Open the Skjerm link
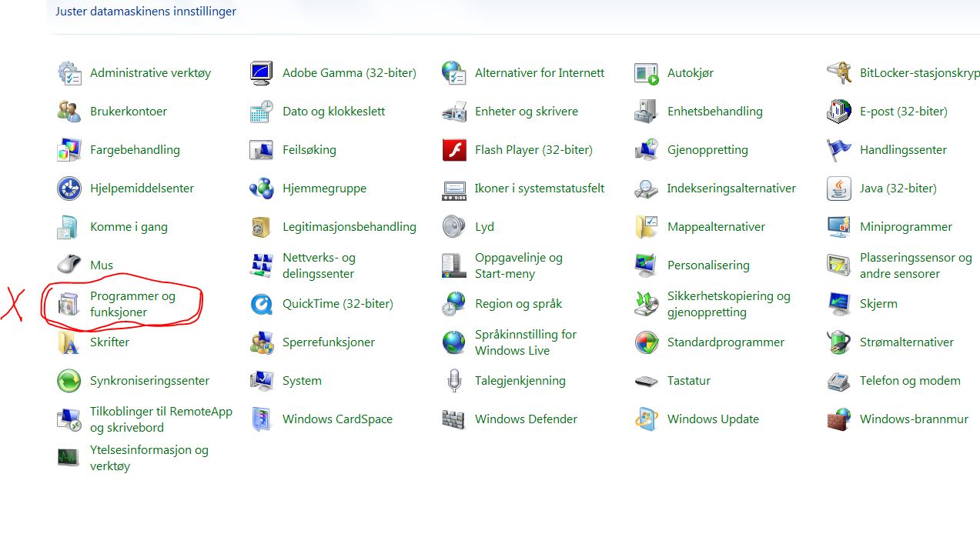 tap(878, 304)
